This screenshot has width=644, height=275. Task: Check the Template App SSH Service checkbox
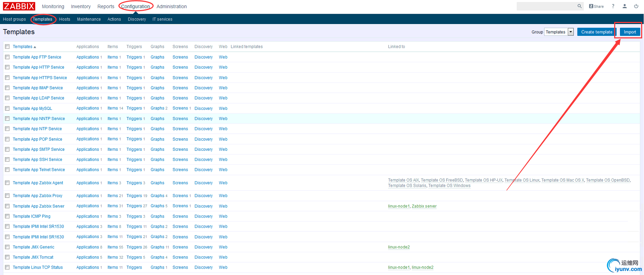tap(7, 159)
